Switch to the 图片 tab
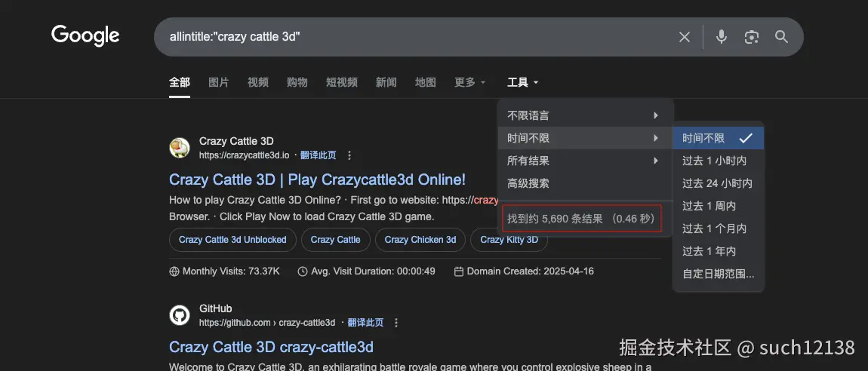Image resolution: width=868 pixels, height=371 pixels. click(x=219, y=82)
